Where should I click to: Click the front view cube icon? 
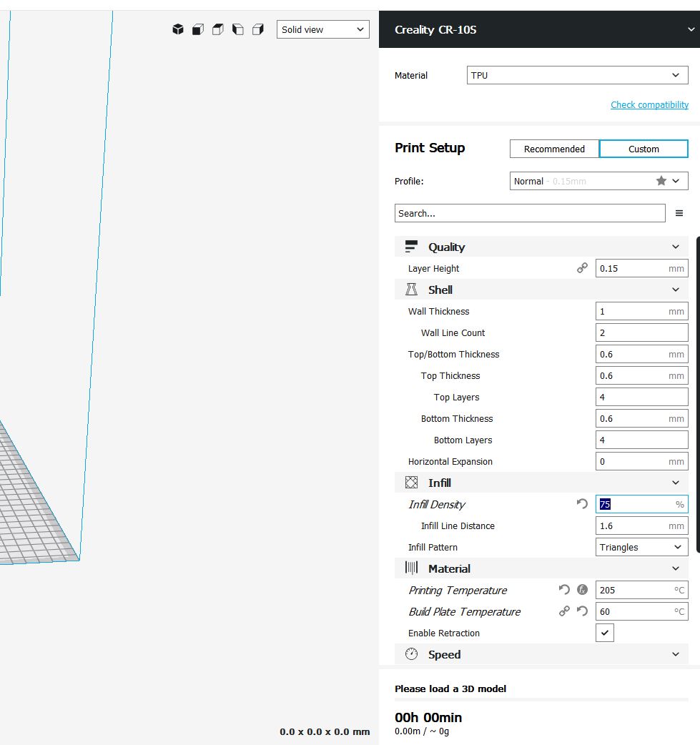(198, 29)
